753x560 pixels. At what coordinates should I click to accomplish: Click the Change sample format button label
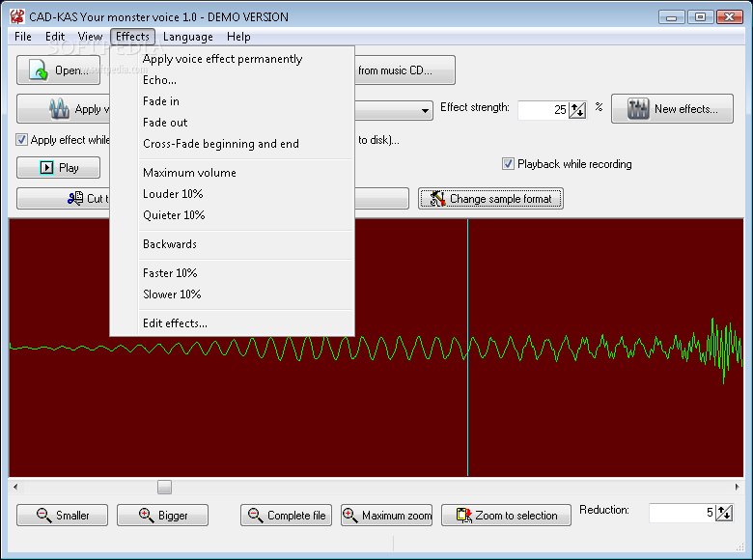click(500, 199)
